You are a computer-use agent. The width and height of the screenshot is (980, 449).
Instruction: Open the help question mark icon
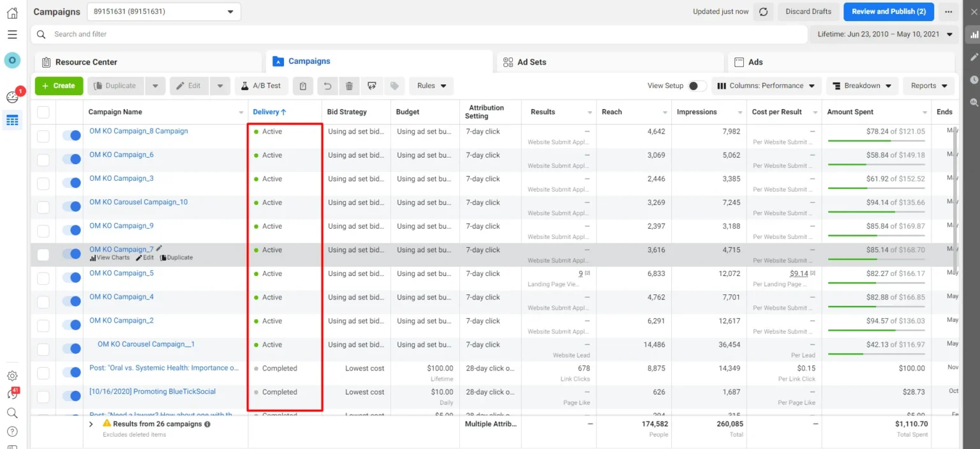[12, 432]
